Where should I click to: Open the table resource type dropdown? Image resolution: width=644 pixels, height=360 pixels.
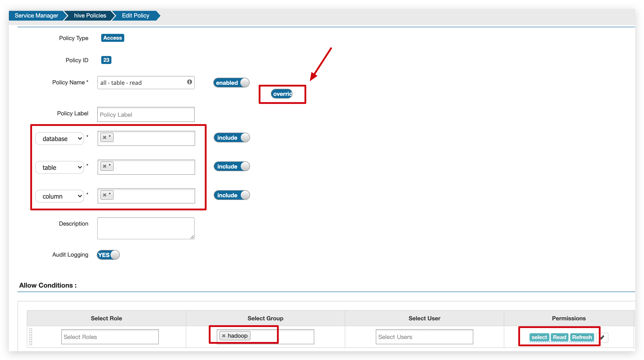pos(60,167)
